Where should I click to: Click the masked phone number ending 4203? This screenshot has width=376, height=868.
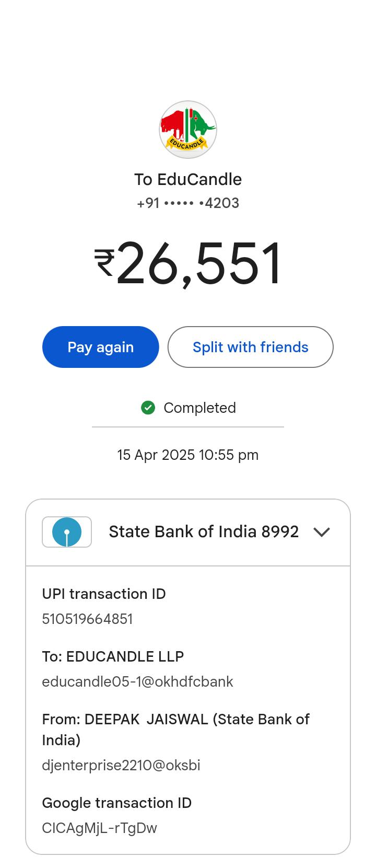(188, 203)
